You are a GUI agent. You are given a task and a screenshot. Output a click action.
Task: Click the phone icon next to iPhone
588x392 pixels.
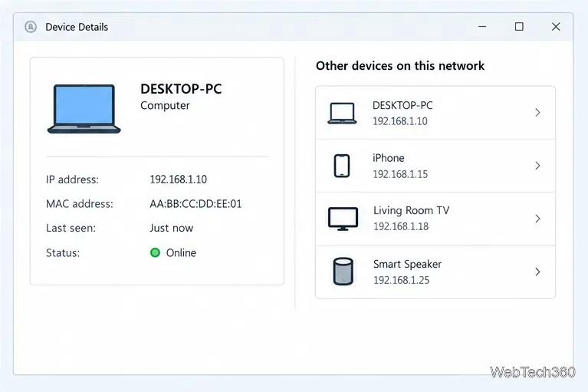[342, 166]
